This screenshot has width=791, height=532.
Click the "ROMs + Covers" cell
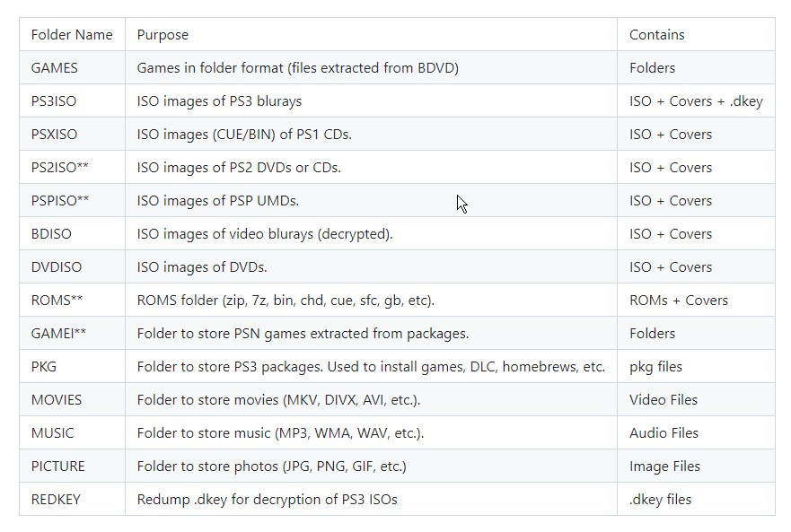(679, 301)
